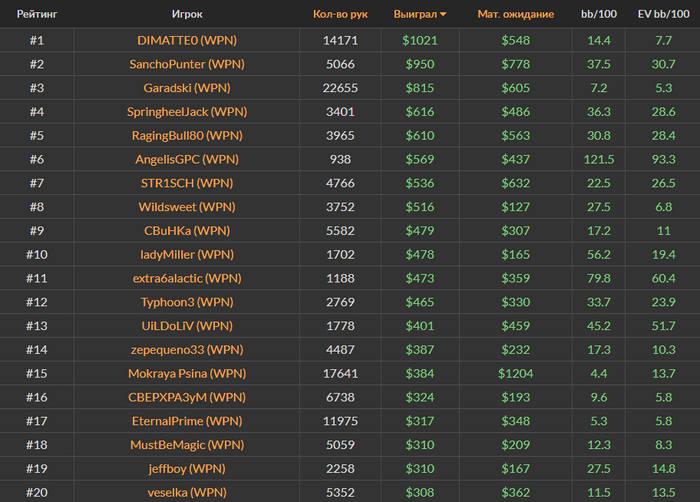Select ladyMiller (WPN) in the list

coord(186,255)
